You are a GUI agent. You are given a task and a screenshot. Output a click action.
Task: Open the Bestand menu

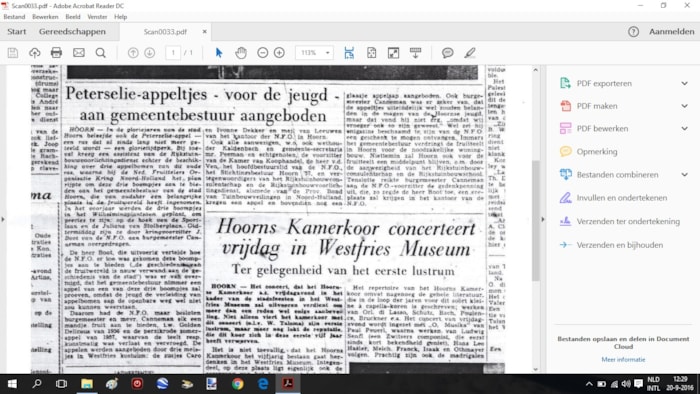click(14, 17)
